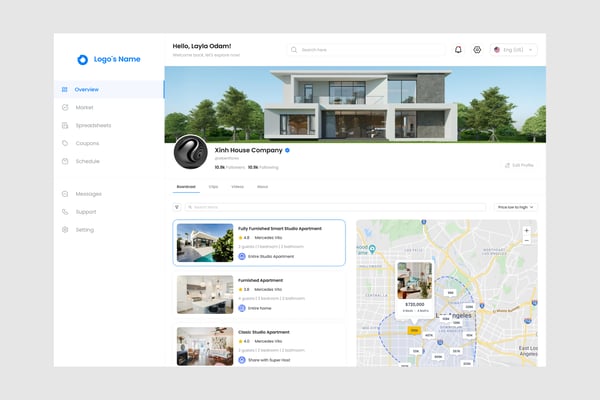Switch to the Clips tab

[214, 187]
